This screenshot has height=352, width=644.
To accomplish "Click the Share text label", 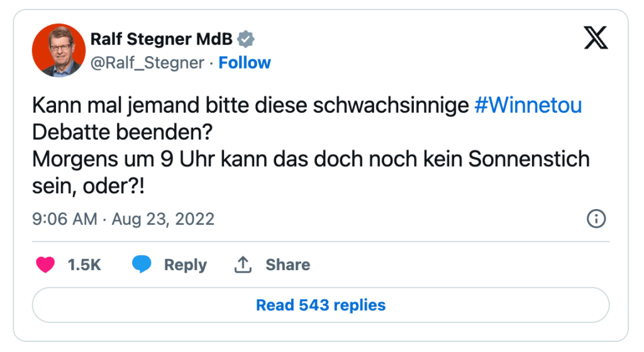I will pyautogui.click(x=287, y=265).
